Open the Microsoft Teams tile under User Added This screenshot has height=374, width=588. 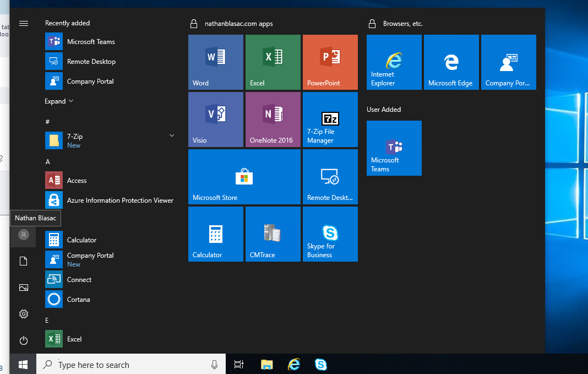point(394,148)
